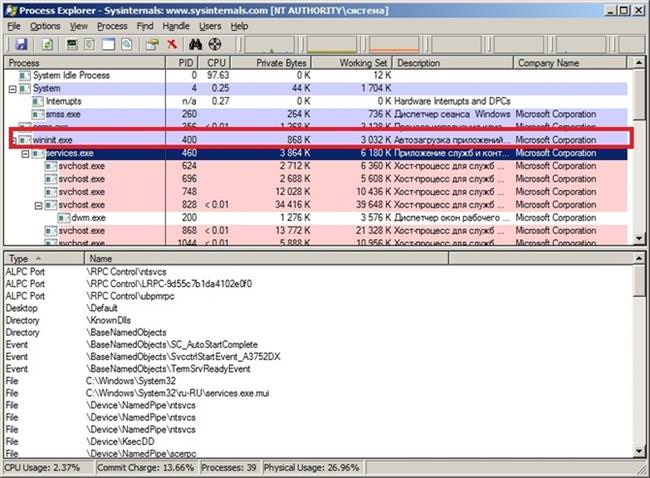650x478 pixels.
Task: Open the Options menu
Action: coord(45,26)
